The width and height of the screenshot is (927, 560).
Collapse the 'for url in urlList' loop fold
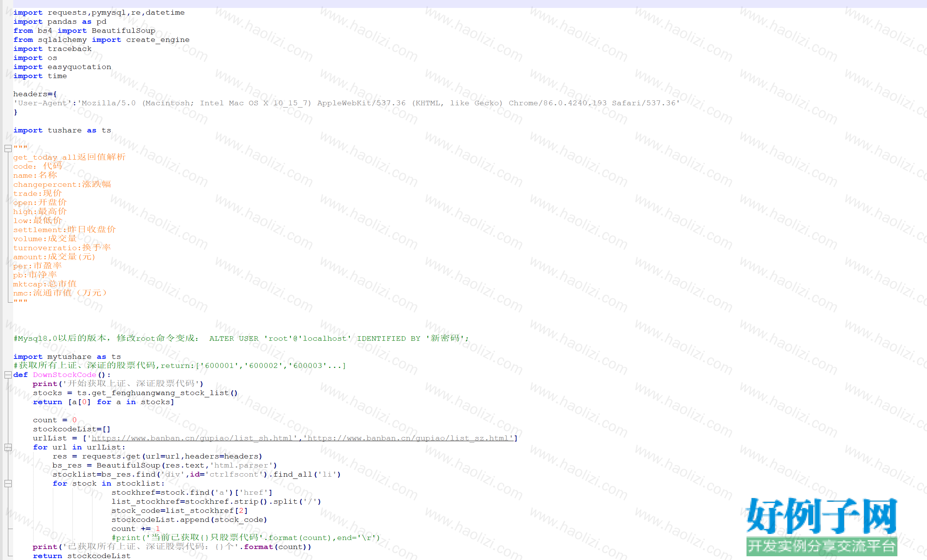click(8, 447)
